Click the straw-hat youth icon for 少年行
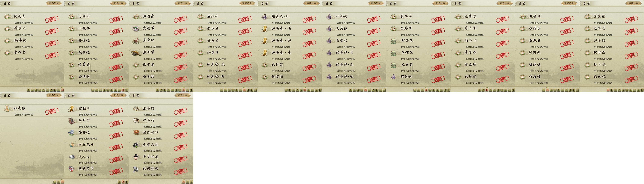The height and width of the screenshot is (184, 644). 136,120
